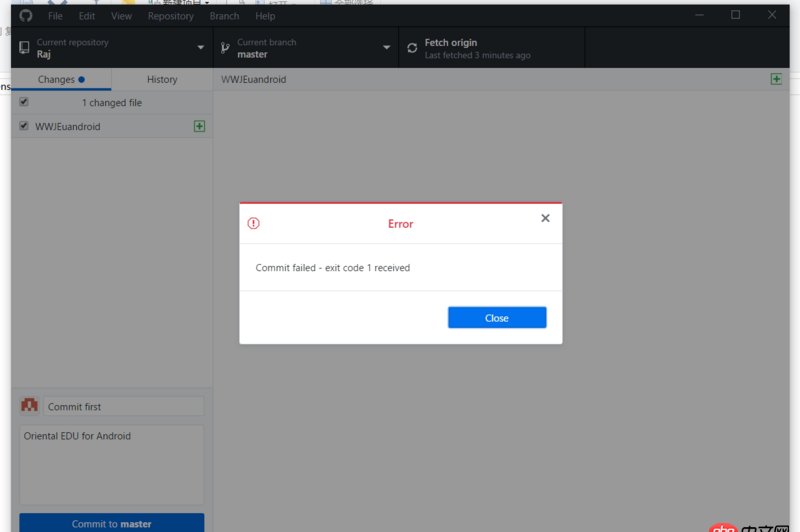Click the Fetch origin sync icon
This screenshot has height=532, width=800.
412,48
